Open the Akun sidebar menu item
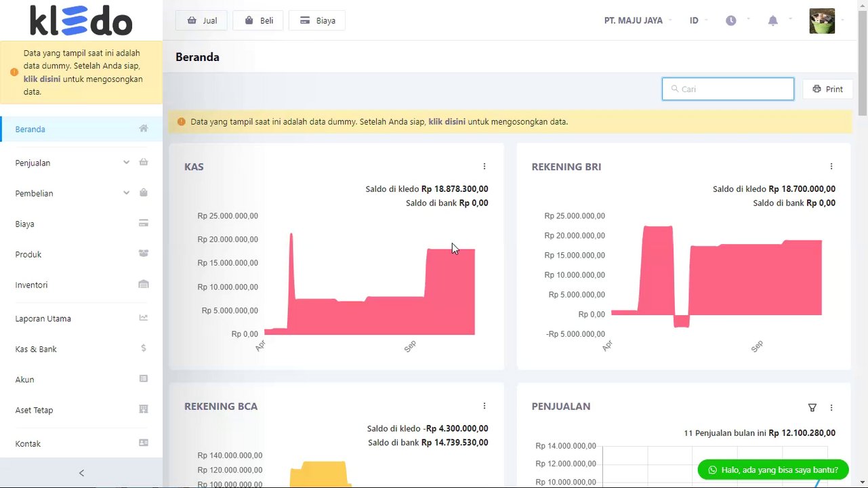Image resolution: width=868 pixels, height=488 pixels. (x=81, y=380)
